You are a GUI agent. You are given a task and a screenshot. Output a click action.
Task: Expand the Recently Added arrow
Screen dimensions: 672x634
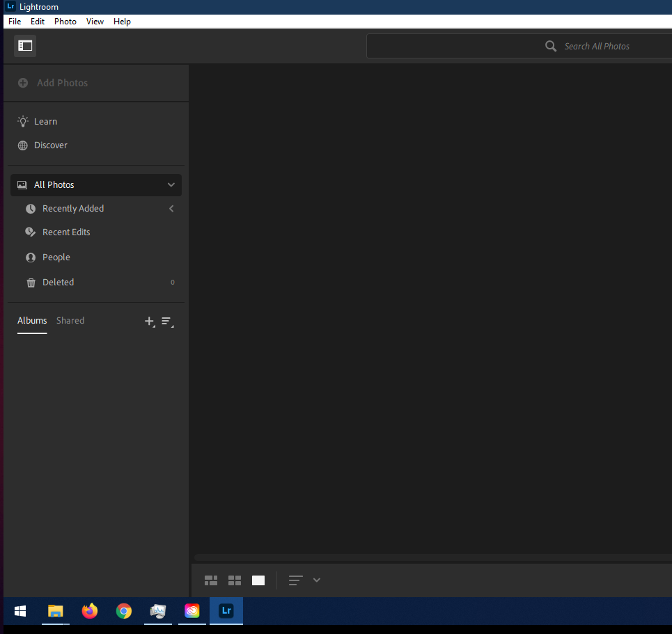[171, 209]
